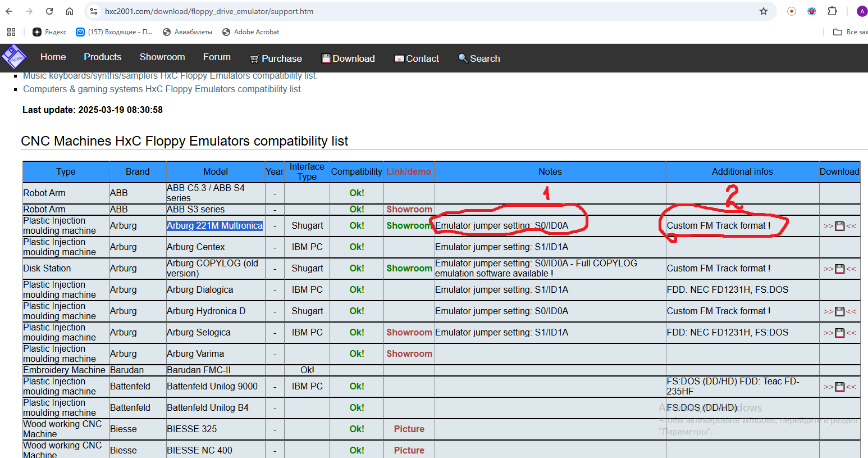The height and width of the screenshot is (458, 868).
Task: Open the browser home page
Action: click(x=70, y=11)
